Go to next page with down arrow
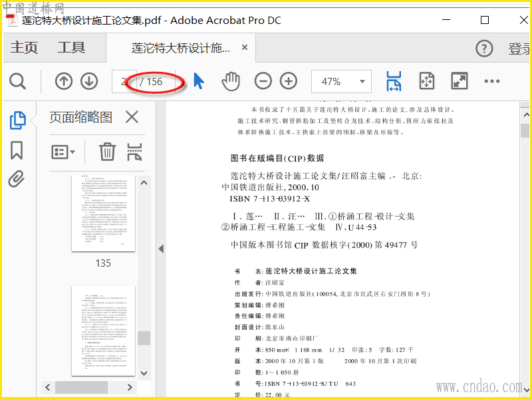532x399 pixels. click(x=89, y=81)
